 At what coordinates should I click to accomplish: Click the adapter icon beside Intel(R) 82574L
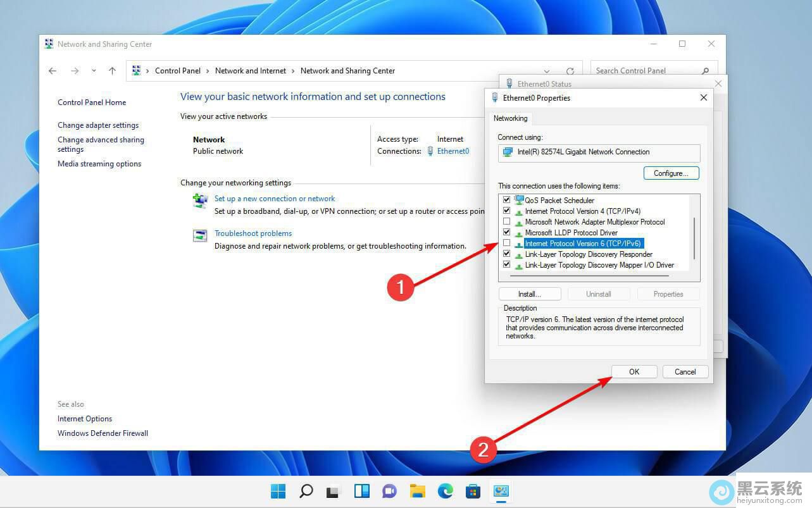click(508, 152)
